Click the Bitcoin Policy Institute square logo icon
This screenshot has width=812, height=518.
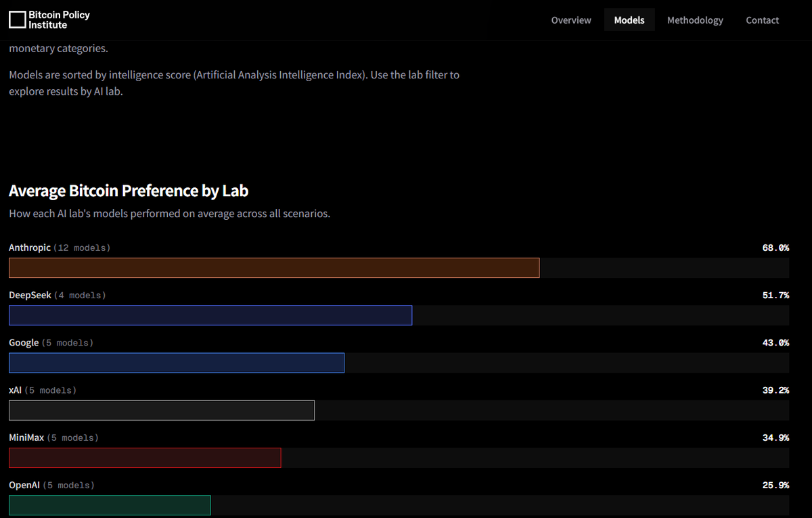tap(17, 20)
